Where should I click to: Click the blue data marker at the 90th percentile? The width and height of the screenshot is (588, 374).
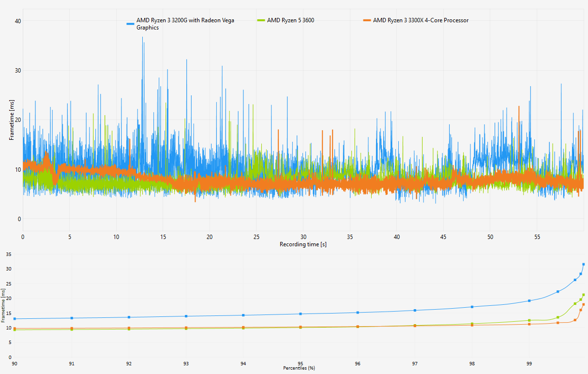tap(15, 319)
